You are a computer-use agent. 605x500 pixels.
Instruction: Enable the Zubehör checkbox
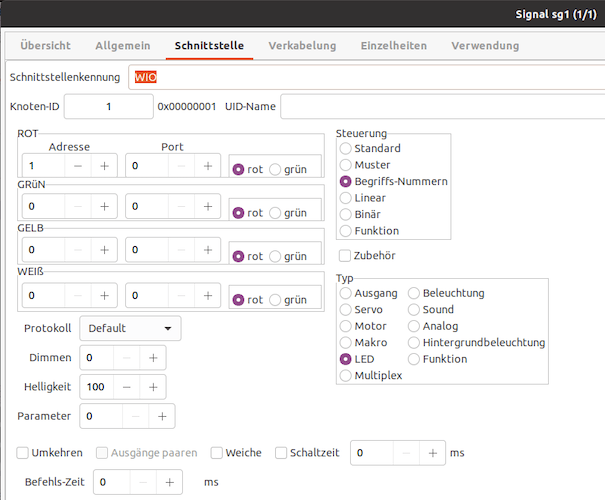tap(345, 256)
